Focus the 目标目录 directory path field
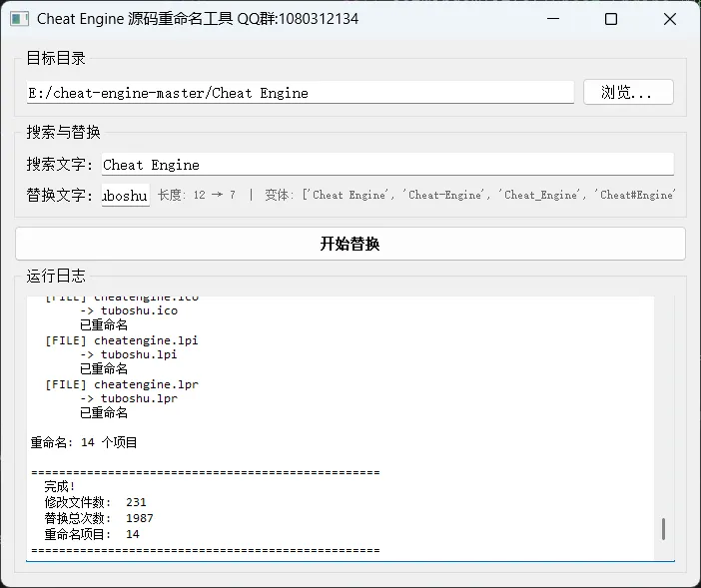 click(300, 93)
